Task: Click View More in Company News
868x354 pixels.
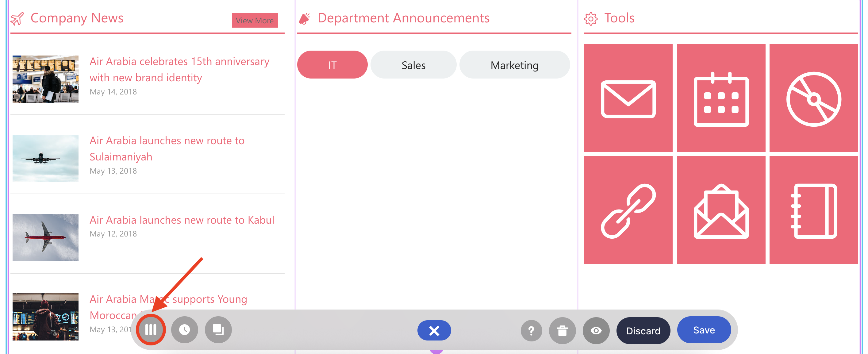Action: 254,21
